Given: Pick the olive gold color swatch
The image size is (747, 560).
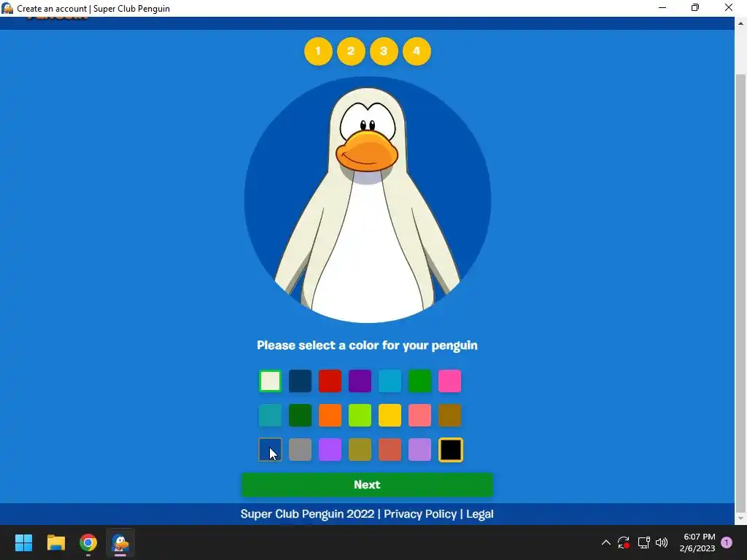Looking at the screenshot, I should coord(360,449).
